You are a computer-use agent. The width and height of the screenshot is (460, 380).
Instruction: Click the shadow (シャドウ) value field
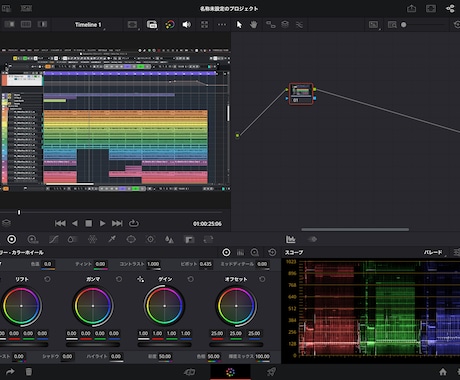(67, 356)
